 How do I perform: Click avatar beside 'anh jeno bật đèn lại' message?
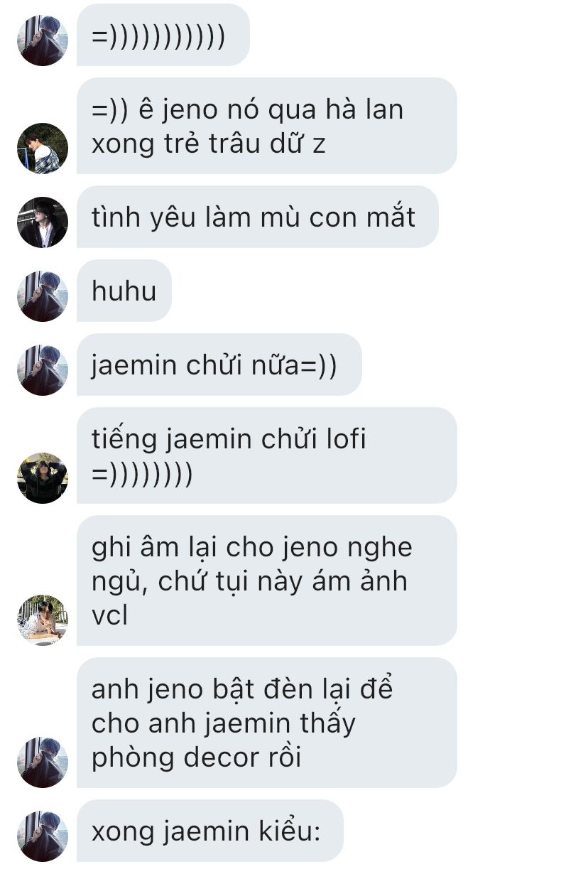coord(43,762)
